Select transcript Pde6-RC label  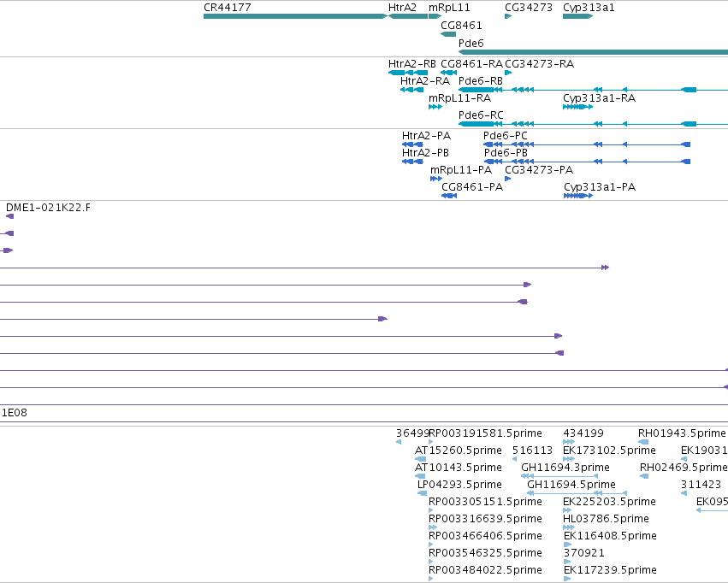click(481, 115)
